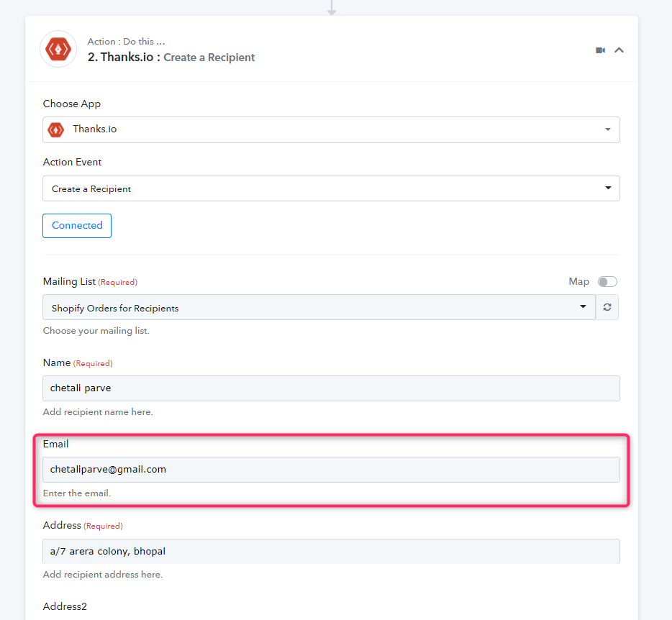Click the Mailing List dropdown caret
672x620 pixels.
(583, 306)
